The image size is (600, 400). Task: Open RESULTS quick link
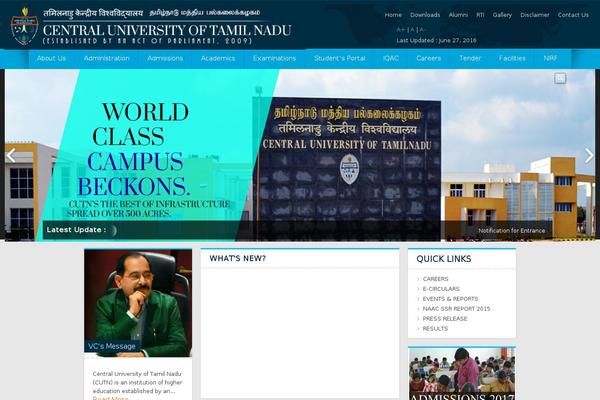(x=435, y=328)
